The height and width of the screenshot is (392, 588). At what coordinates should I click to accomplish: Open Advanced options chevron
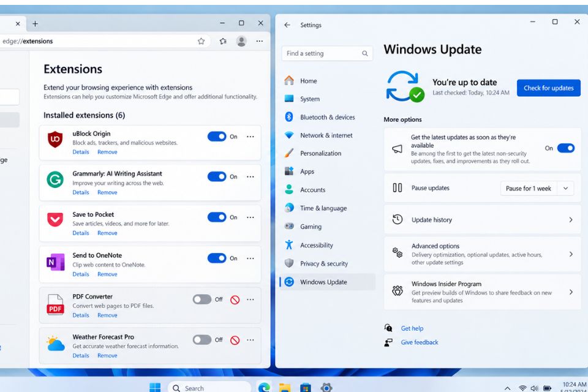coord(571,254)
